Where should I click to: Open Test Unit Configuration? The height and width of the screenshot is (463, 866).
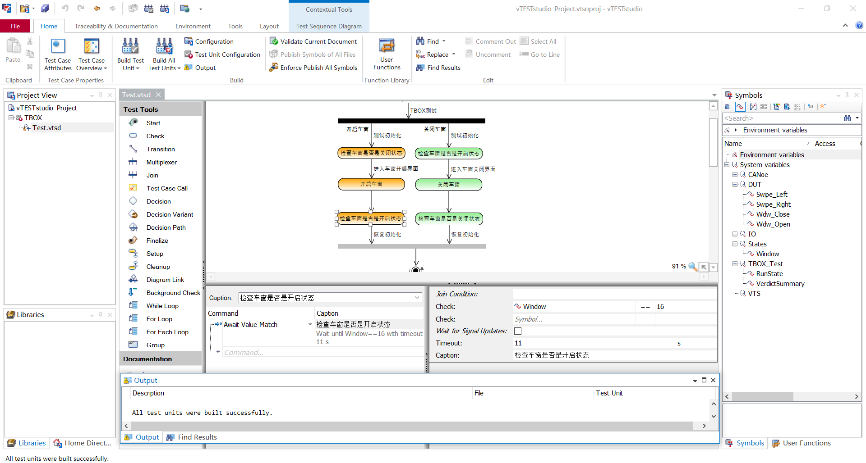point(222,55)
